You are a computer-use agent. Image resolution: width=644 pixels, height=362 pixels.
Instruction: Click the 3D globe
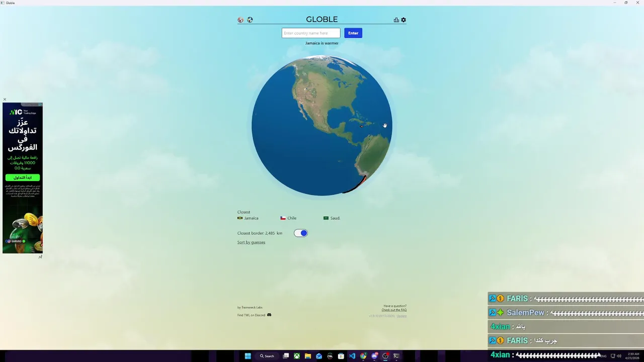click(322, 125)
